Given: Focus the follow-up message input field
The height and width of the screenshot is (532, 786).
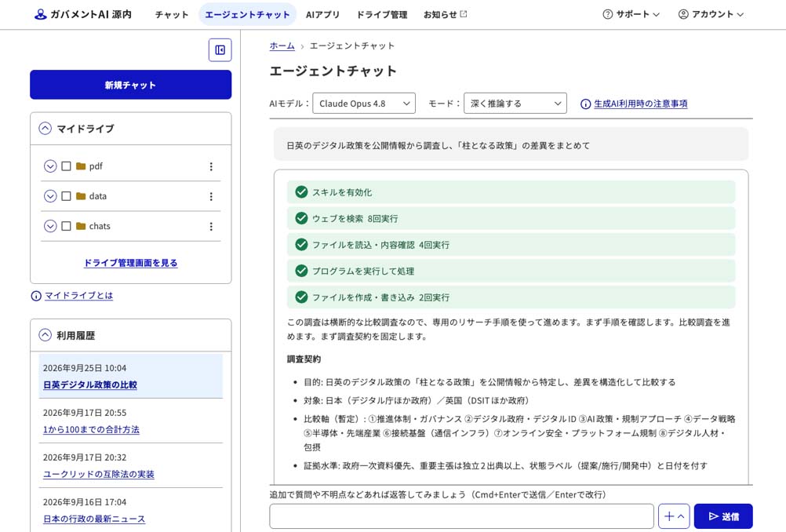Looking at the screenshot, I should (x=462, y=516).
